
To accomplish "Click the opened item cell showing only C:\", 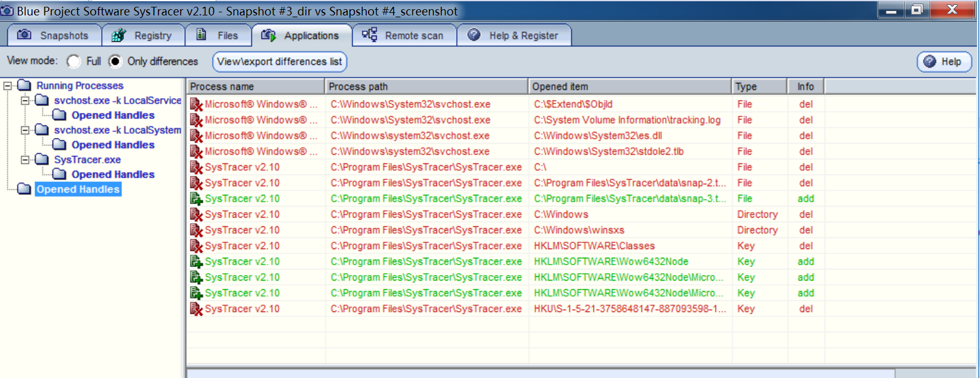I will pos(540,167).
